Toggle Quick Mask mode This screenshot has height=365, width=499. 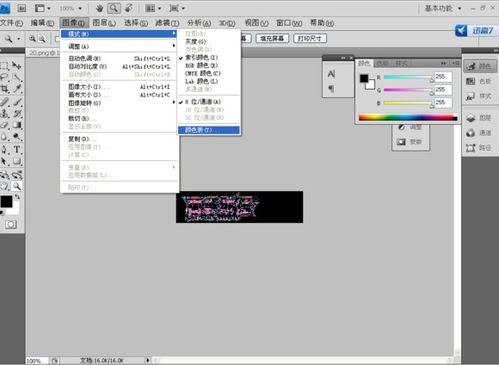click(11, 224)
